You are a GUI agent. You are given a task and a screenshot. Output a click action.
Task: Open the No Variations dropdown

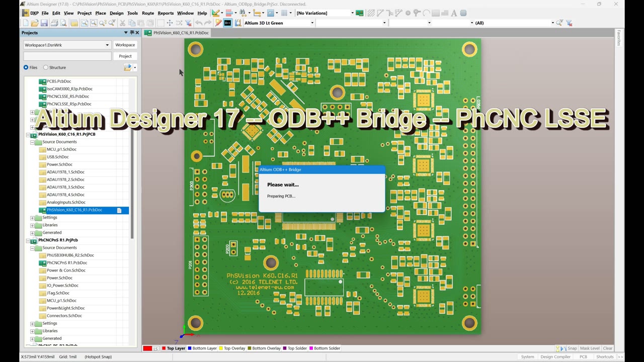pyautogui.click(x=352, y=13)
